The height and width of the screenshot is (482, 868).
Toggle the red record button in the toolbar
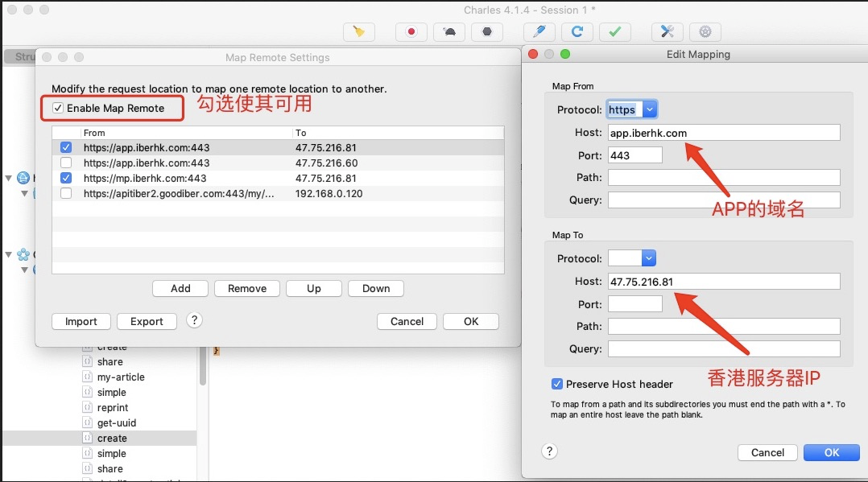click(411, 31)
